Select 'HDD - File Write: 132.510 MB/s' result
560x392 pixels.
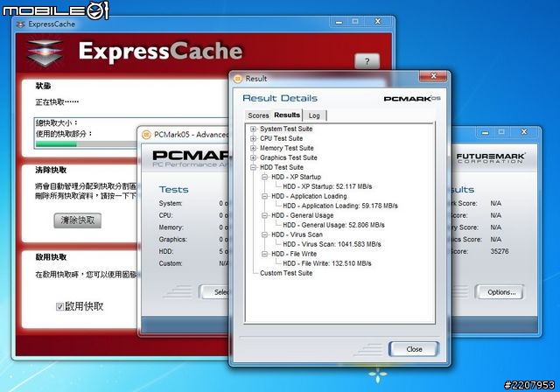(326, 264)
